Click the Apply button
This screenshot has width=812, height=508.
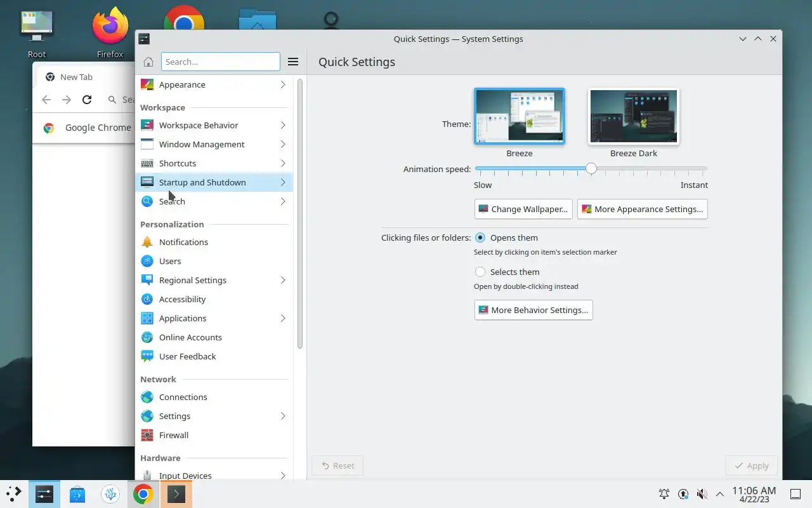coord(751,465)
